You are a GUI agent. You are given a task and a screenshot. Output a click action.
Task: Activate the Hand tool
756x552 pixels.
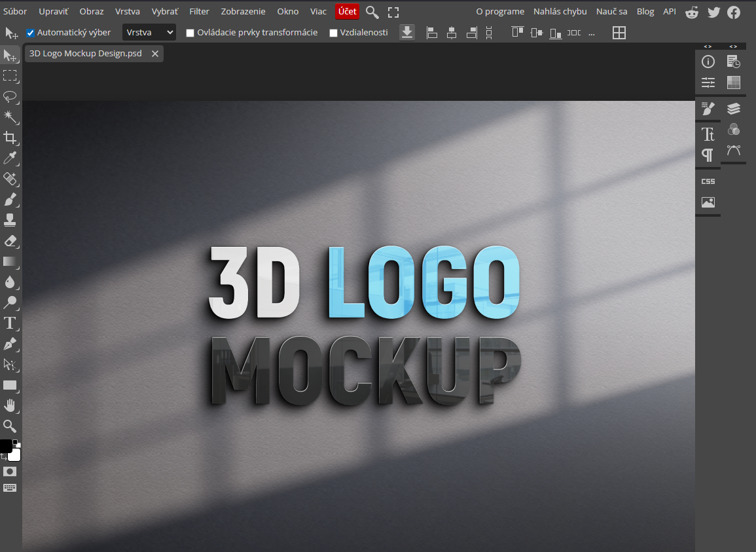pos(10,405)
